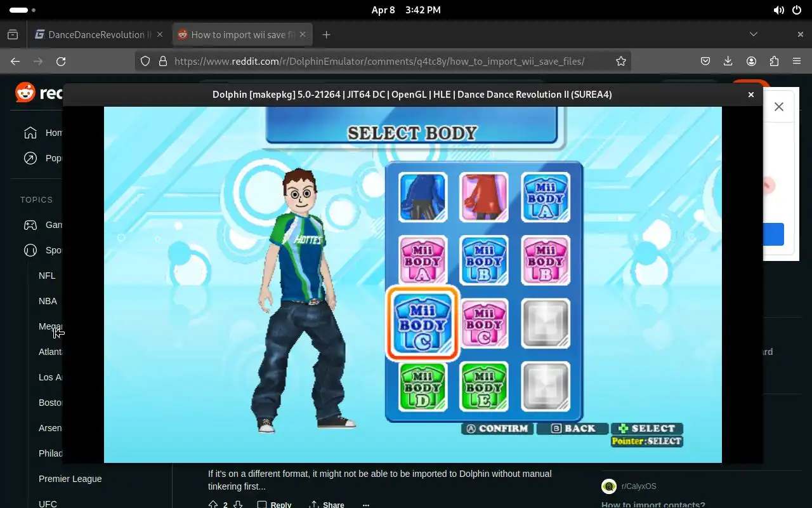
Task: Reply to the comment
Action: pyautogui.click(x=274, y=505)
